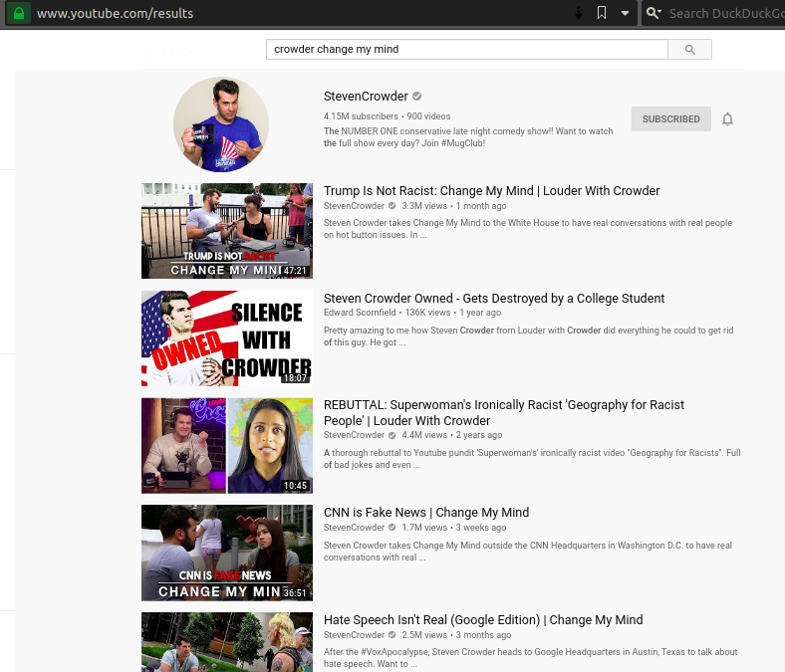The image size is (785, 672).
Task: Open 'Steven Crowder Owned - Gets Destroyed' title
Action: 494,299
